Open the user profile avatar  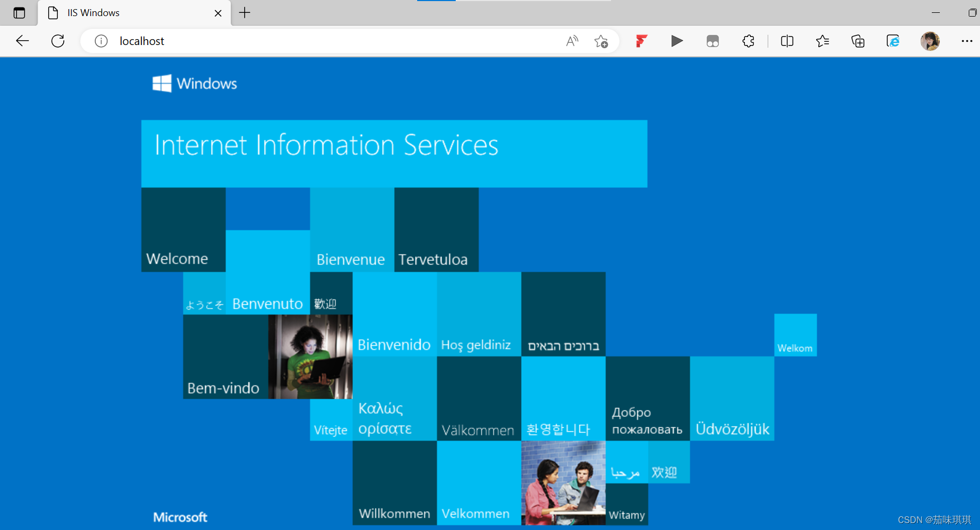tap(930, 41)
